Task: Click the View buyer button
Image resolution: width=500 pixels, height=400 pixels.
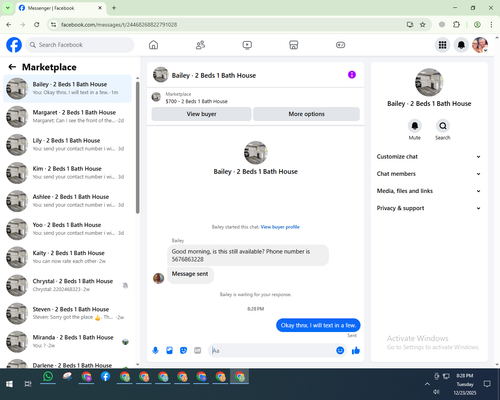Action: pyautogui.click(x=201, y=114)
